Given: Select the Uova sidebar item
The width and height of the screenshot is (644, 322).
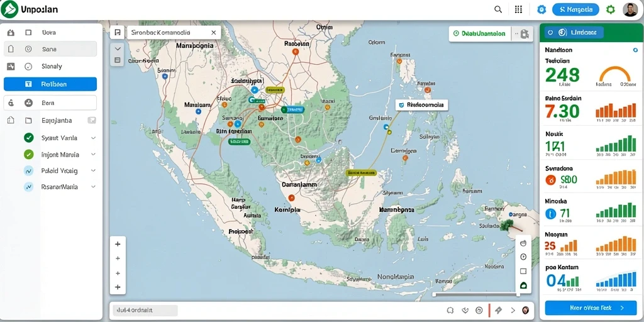Looking at the screenshot, I should click(50, 33).
